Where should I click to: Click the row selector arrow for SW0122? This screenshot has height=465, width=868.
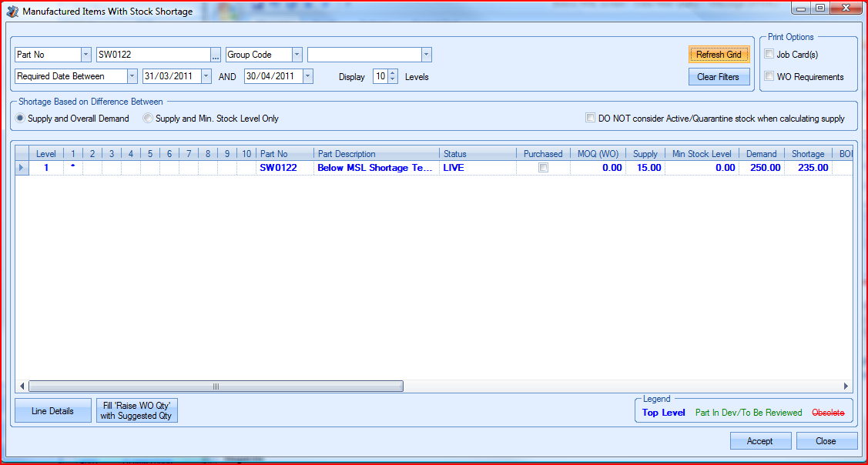click(22, 168)
